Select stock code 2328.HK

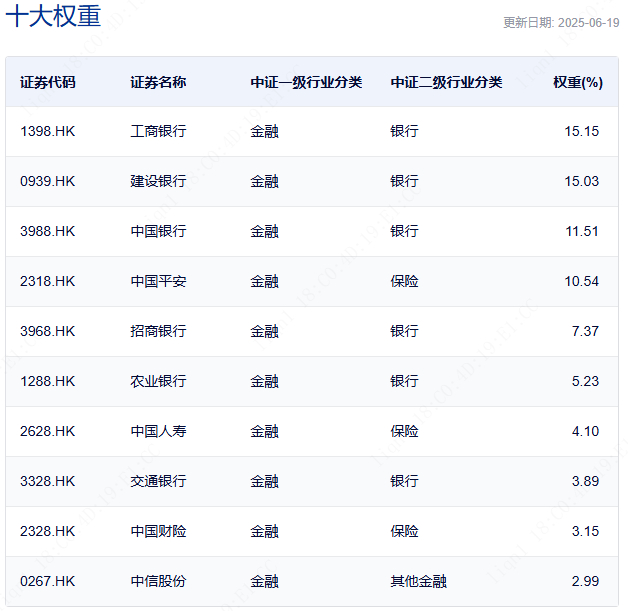coord(48,531)
